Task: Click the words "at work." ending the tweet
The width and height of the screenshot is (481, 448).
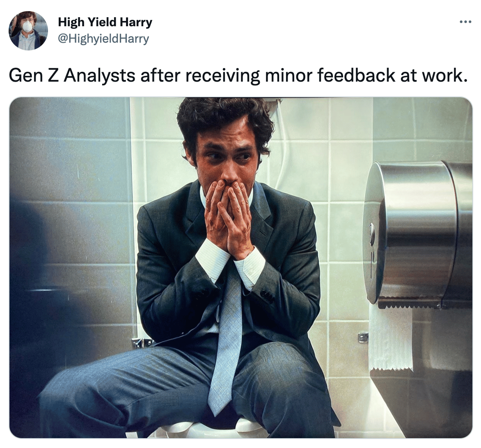Action: tap(434, 75)
